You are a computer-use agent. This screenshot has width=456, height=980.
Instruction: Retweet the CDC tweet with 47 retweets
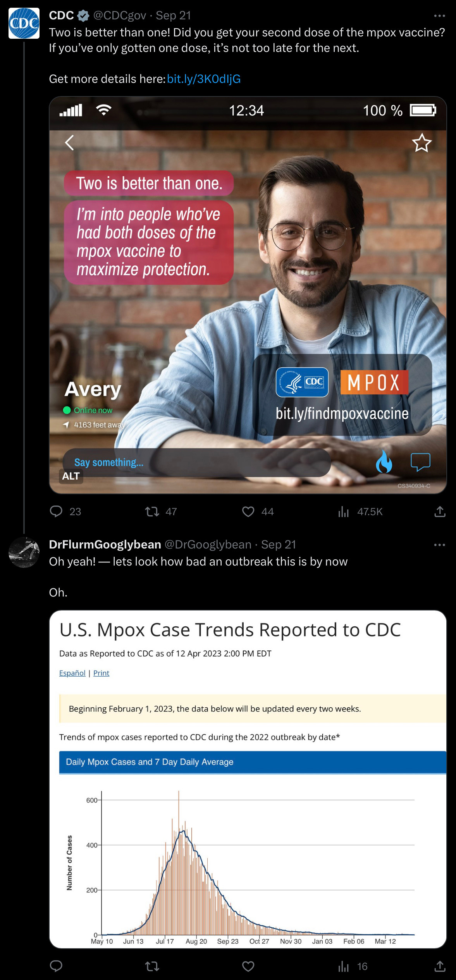152,512
